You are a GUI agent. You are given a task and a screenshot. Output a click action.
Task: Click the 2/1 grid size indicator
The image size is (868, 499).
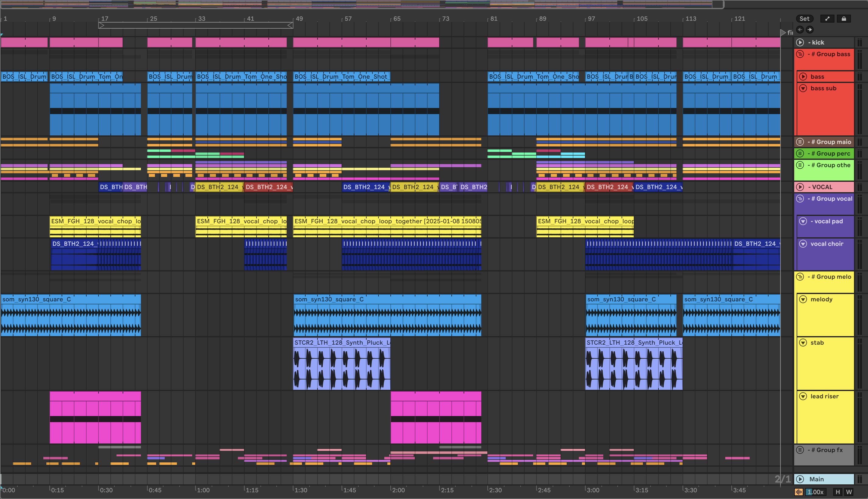783,479
